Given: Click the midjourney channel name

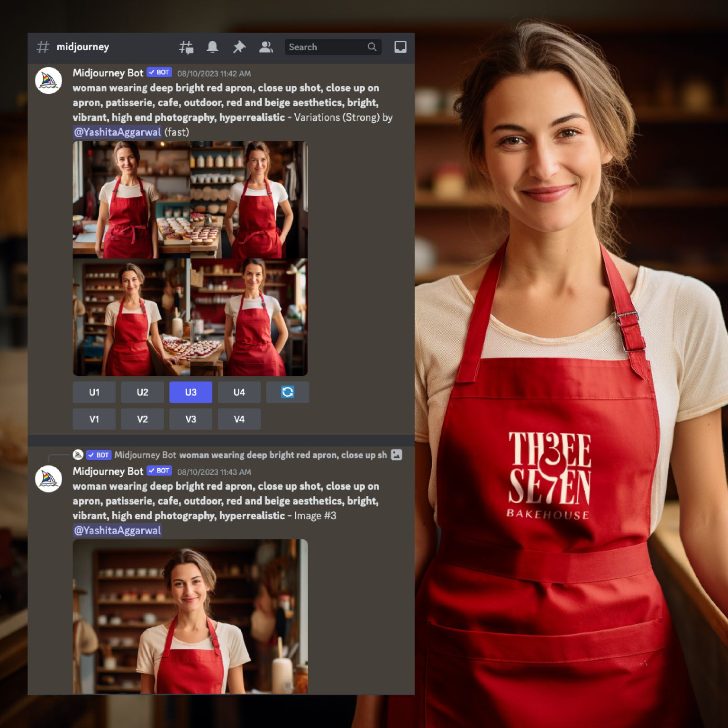Looking at the screenshot, I should 83,47.
